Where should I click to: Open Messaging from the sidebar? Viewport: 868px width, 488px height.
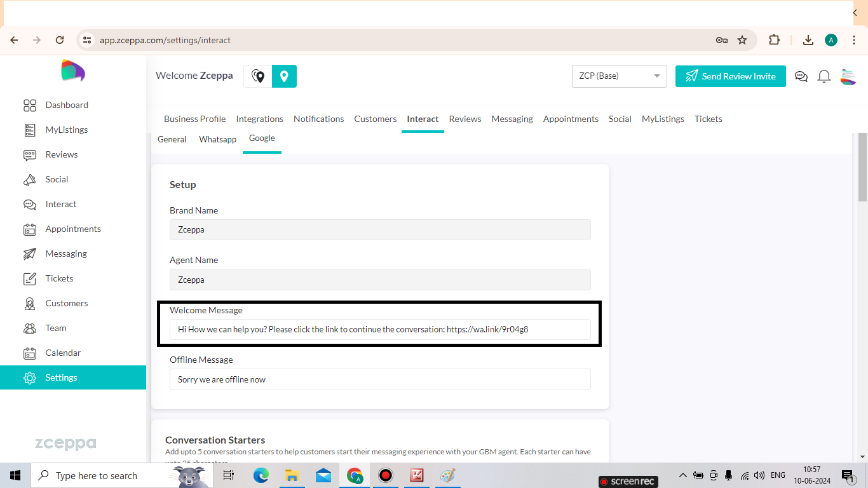click(x=55, y=254)
